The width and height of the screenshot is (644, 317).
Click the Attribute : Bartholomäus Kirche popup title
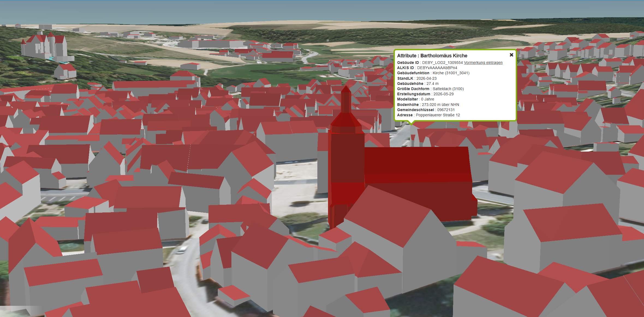tap(432, 55)
